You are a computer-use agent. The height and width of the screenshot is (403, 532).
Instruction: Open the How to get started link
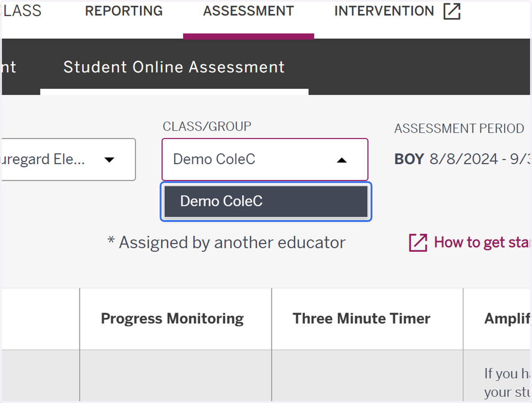(483, 242)
